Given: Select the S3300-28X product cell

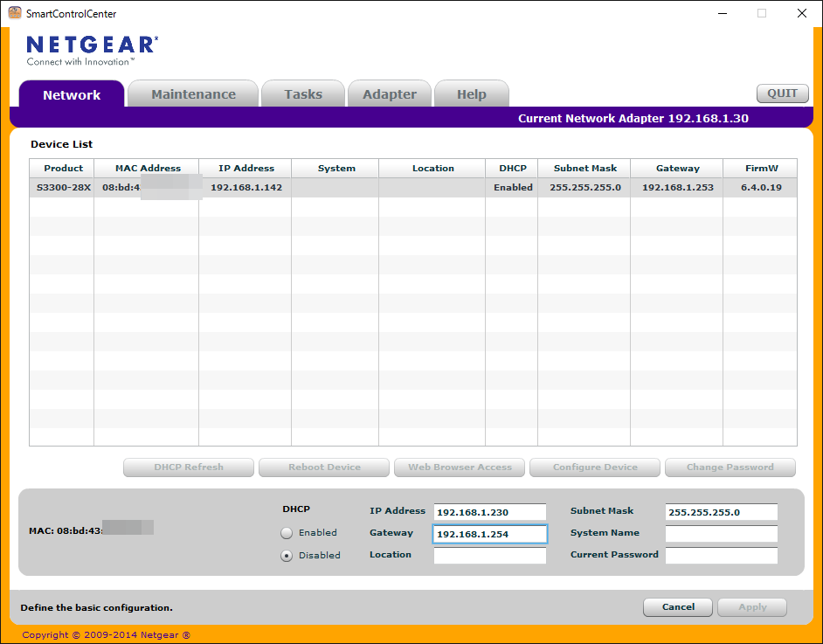Looking at the screenshot, I should point(64,187).
